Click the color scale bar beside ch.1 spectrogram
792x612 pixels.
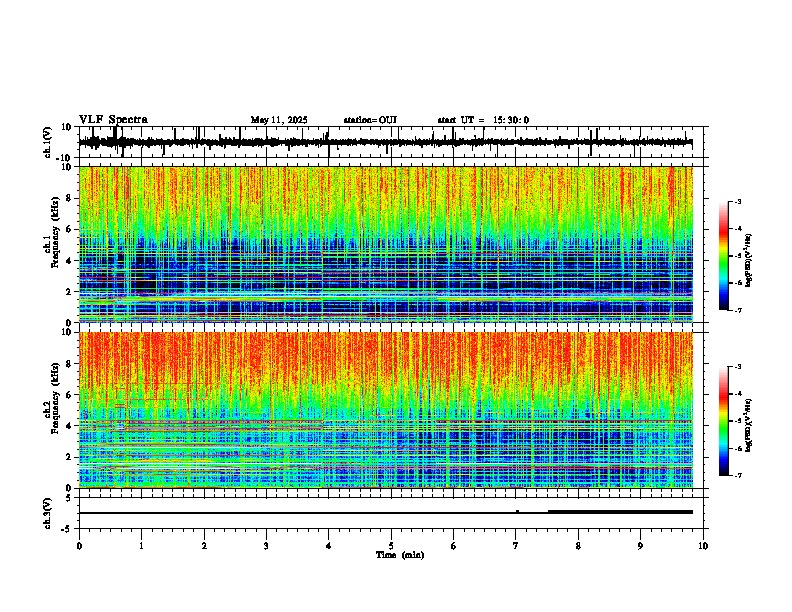coord(724,256)
